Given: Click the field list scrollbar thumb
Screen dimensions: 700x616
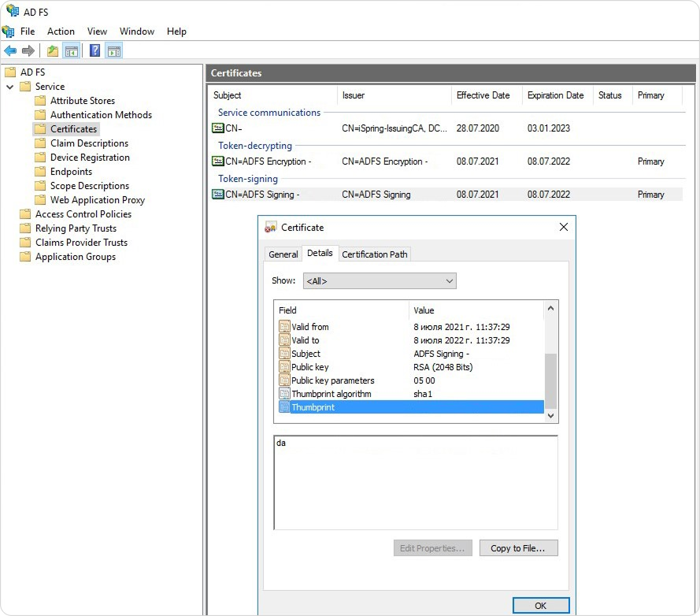Looking at the screenshot, I should (551, 380).
